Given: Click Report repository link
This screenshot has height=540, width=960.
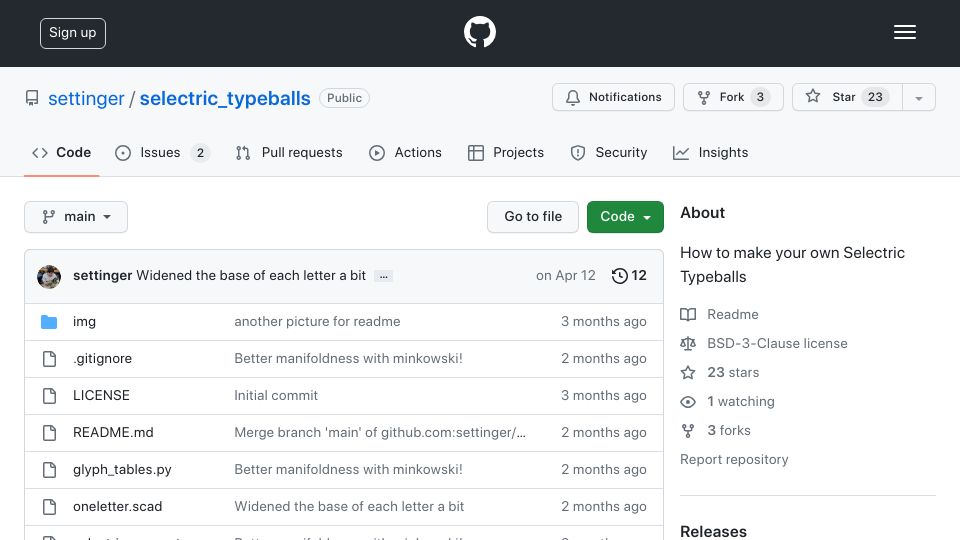Looking at the screenshot, I should pyautogui.click(x=734, y=460).
